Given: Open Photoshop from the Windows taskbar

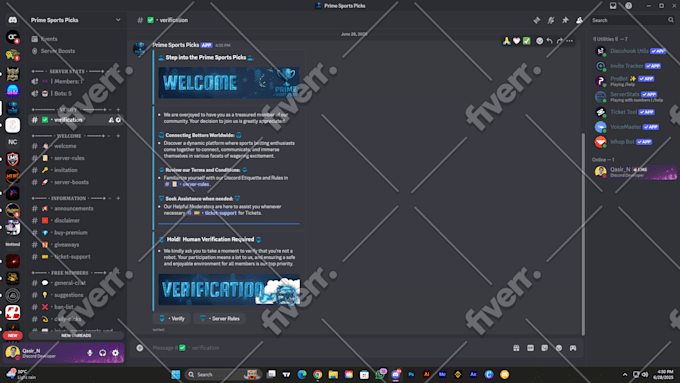Looking at the screenshot, I should click(411, 375).
